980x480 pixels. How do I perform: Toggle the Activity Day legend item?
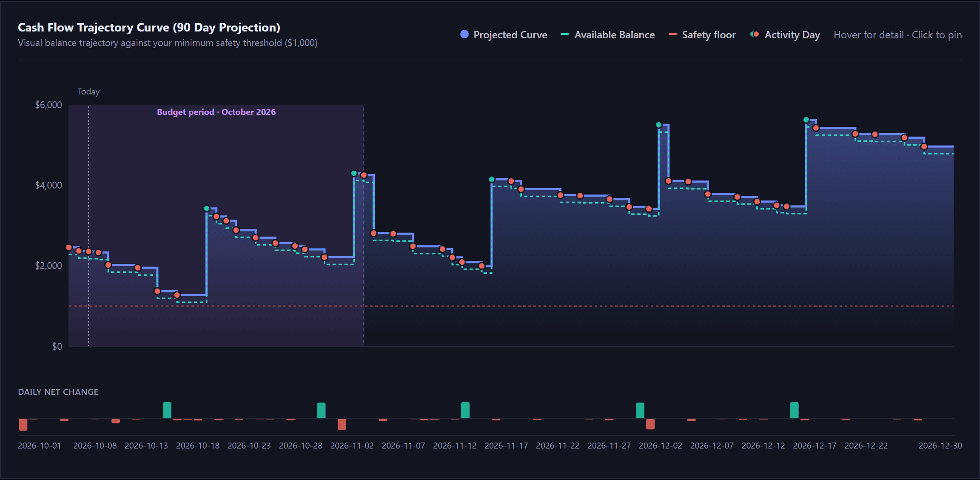[785, 35]
